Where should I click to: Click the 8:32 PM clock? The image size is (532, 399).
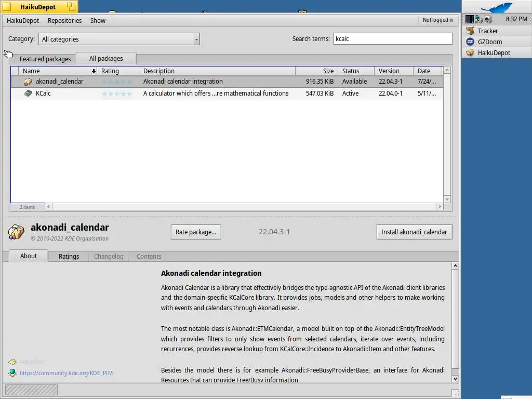(516, 19)
